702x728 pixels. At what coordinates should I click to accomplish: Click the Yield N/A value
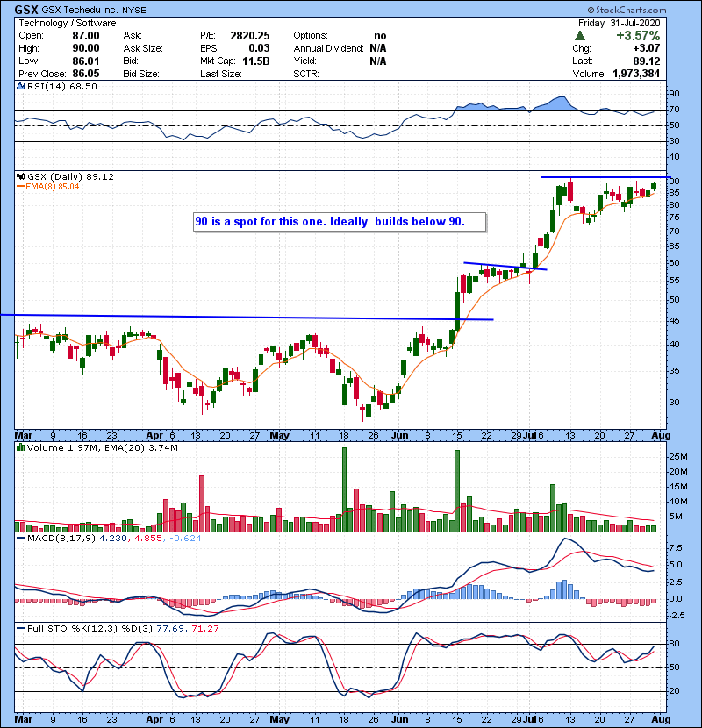tap(378, 61)
